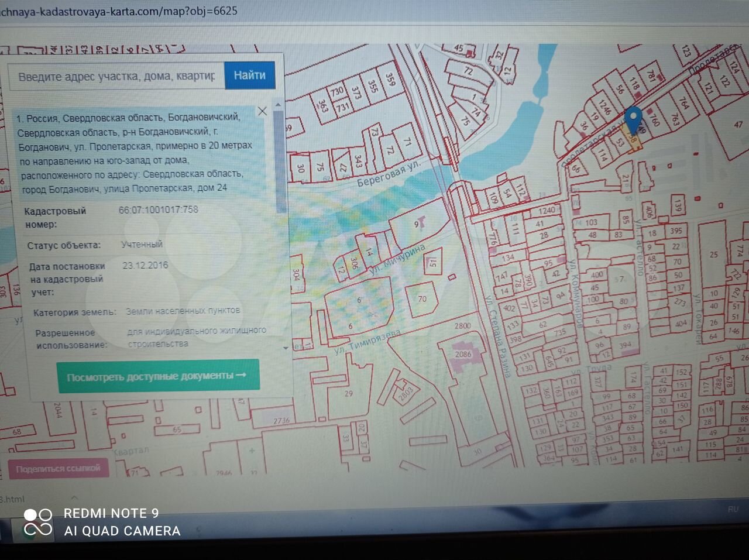Image resolution: width=749 pixels, height=560 pixels.
Task: Click parcel 29 on the map
Action: (x=349, y=393)
